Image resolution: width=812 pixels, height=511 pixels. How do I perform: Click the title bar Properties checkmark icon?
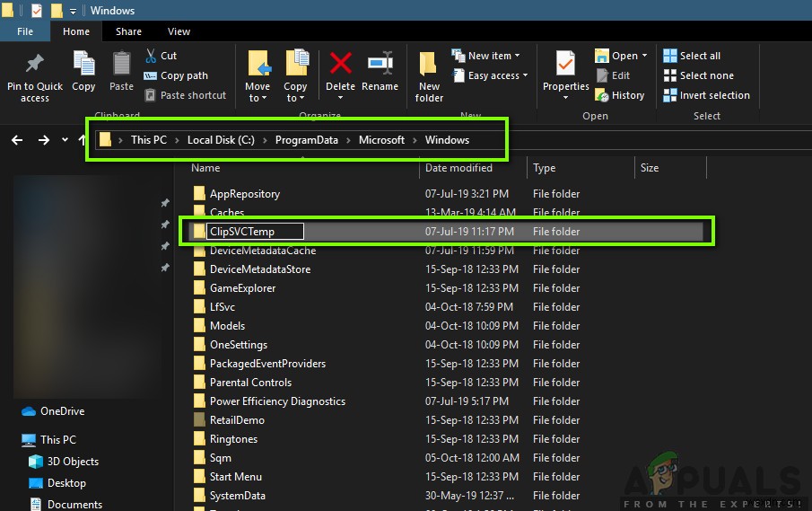pos(36,11)
